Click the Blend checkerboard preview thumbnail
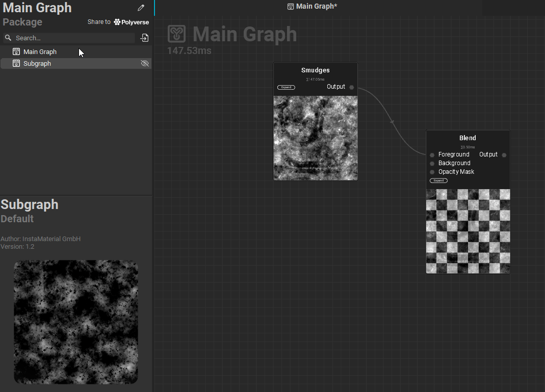545x392 pixels. (468, 231)
